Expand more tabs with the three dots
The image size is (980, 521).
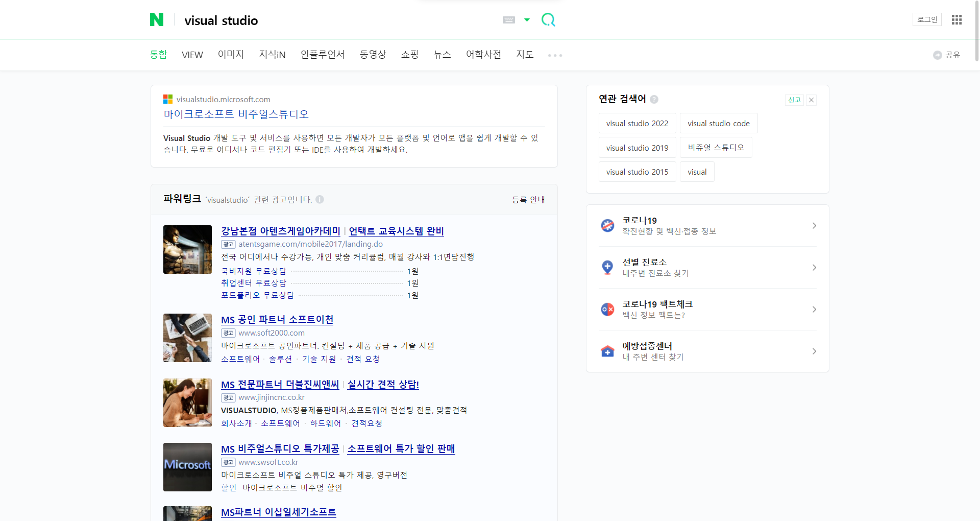(x=555, y=55)
